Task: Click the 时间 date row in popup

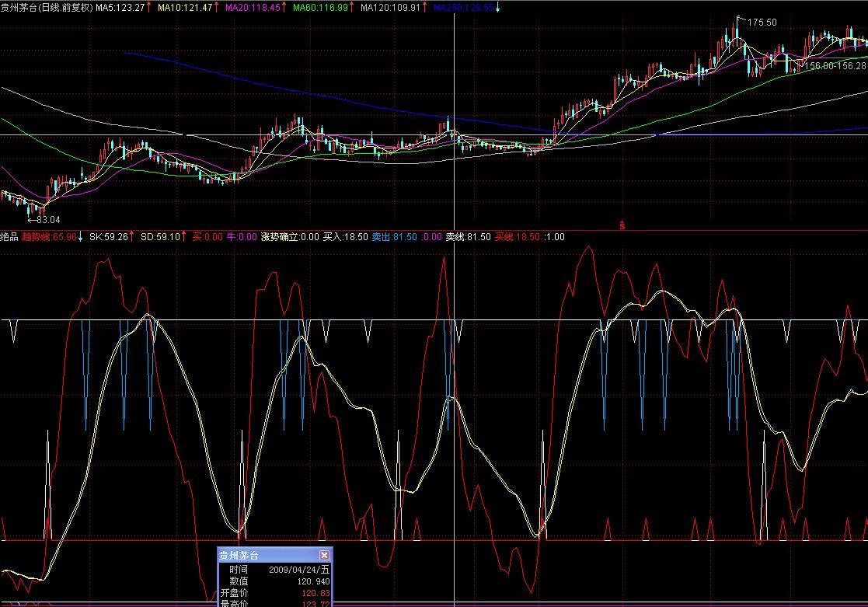Action: [x=275, y=570]
